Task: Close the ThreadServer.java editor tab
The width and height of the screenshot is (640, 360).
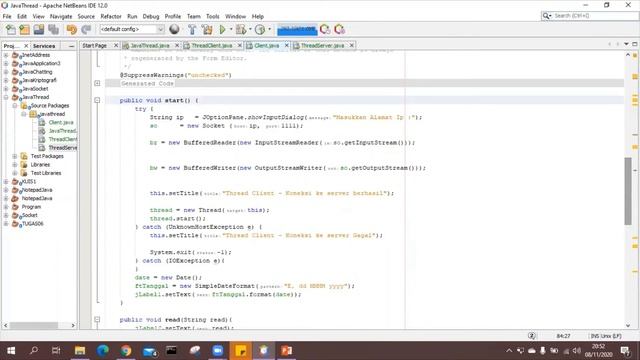Action: click(x=351, y=46)
